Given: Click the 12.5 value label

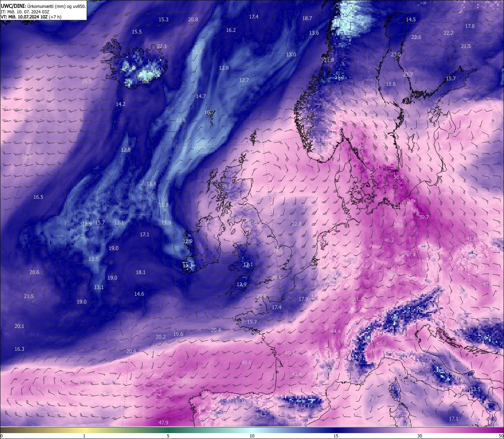Looking at the screenshot, I should pyautogui.click(x=93, y=259).
